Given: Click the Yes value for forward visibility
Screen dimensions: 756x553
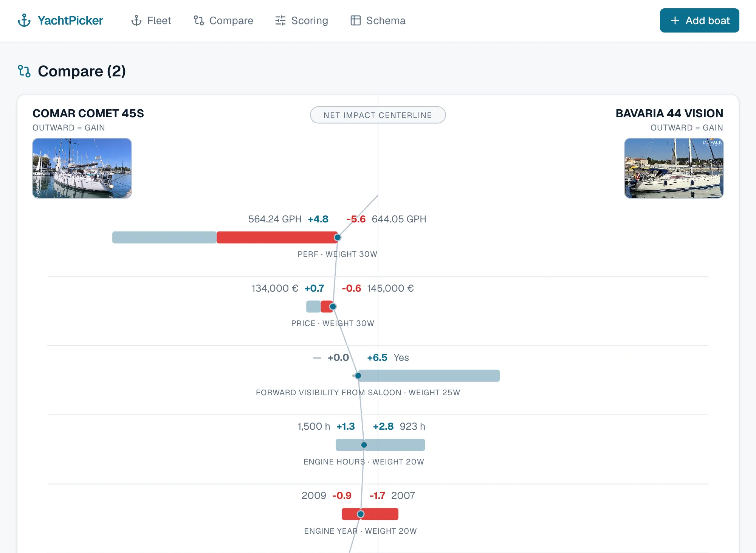Looking at the screenshot, I should 401,357.
